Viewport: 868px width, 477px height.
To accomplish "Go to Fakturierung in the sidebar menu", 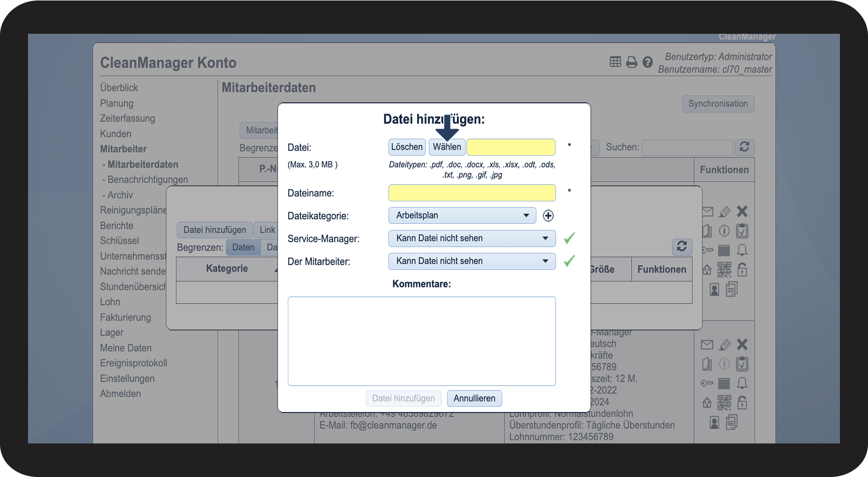I will coord(125,317).
